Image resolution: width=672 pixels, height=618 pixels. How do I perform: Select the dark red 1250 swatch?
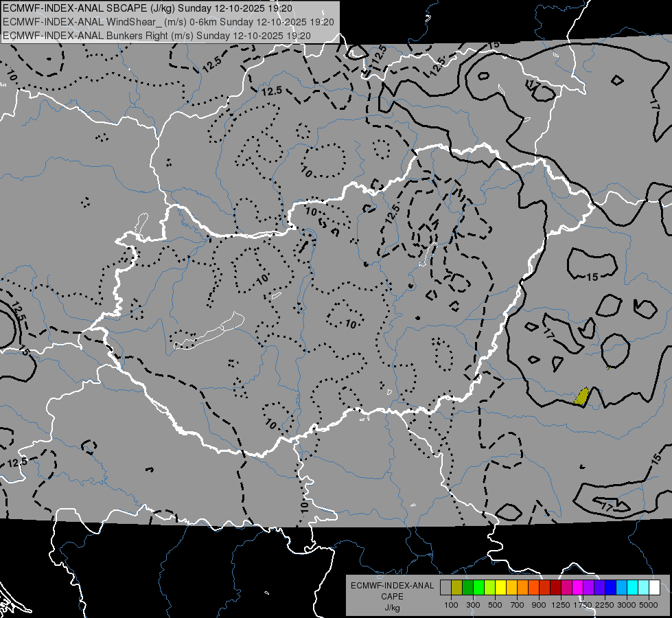coord(556,588)
